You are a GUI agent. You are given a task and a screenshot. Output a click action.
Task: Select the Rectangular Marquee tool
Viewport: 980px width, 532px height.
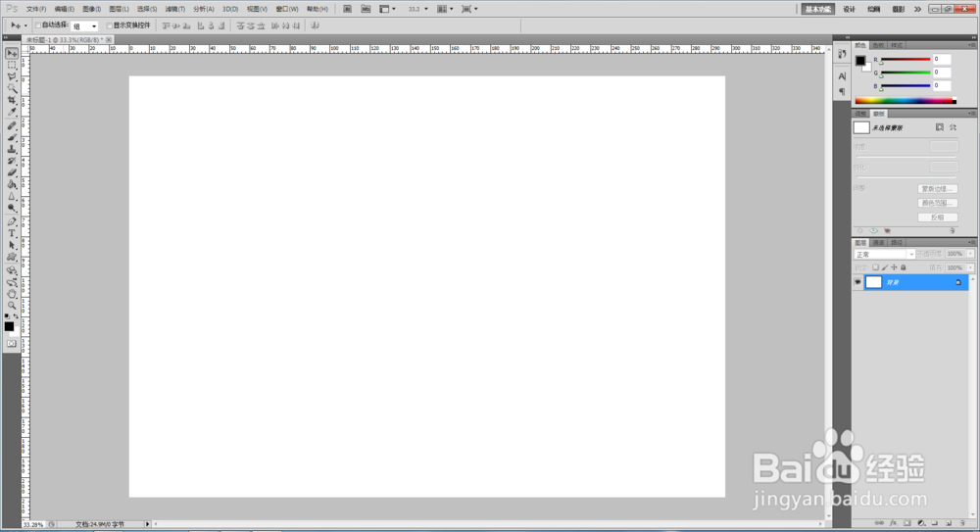(11, 65)
